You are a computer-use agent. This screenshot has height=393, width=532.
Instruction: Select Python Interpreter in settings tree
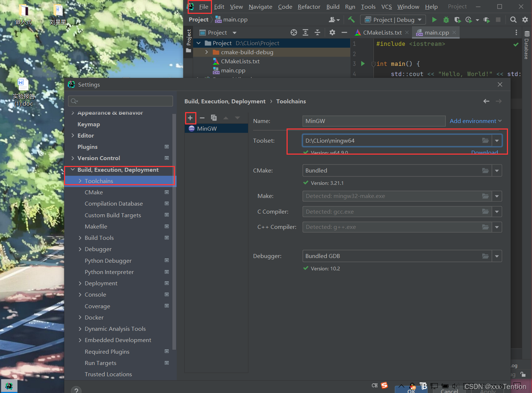(109, 272)
